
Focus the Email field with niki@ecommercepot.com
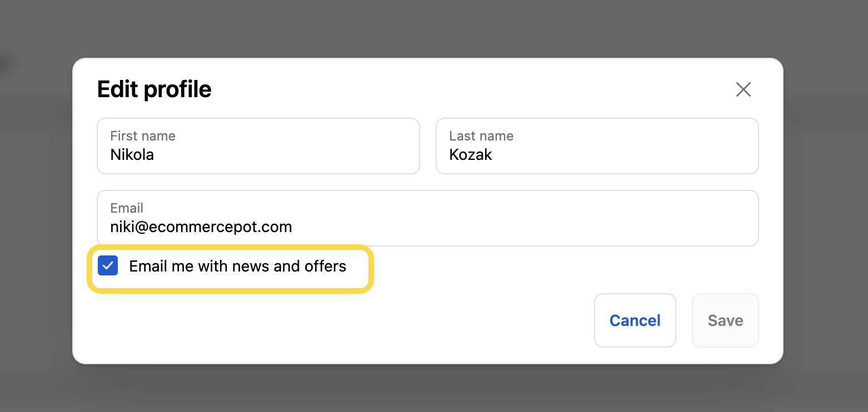pyautogui.click(x=428, y=218)
